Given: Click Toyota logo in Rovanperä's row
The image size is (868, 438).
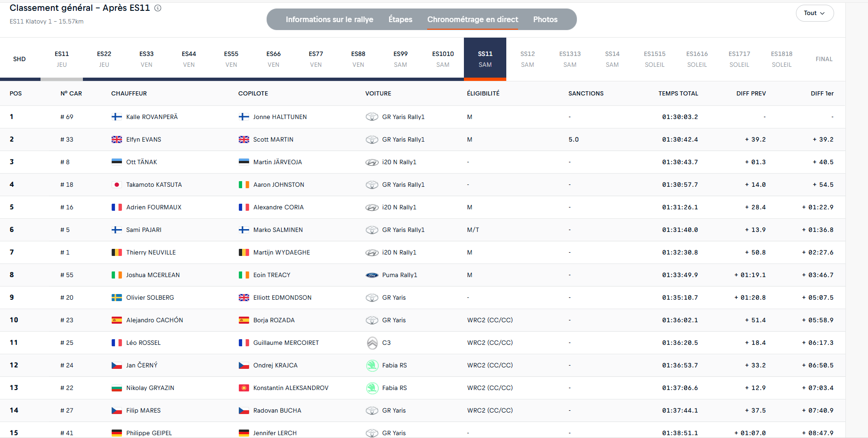Looking at the screenshot, I should point(372,117).
